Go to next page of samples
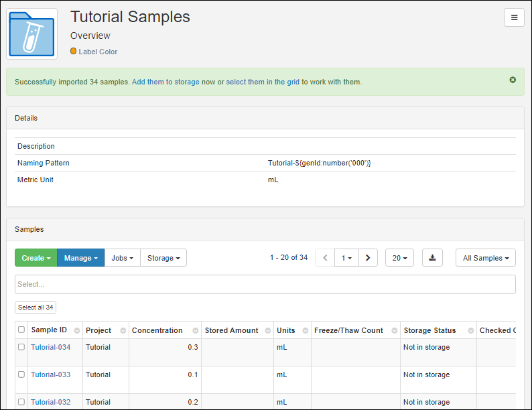The image size is (532, 410). click(x=368, y=258)
